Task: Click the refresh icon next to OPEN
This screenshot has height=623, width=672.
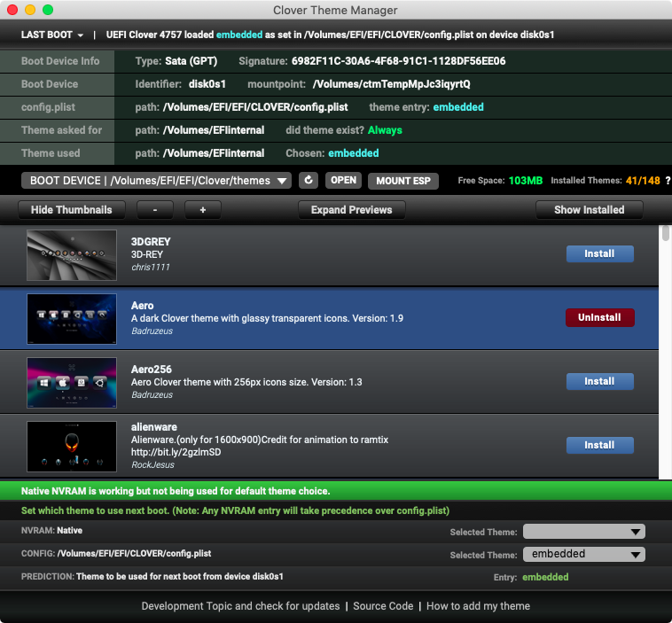Action: [309, 180]
